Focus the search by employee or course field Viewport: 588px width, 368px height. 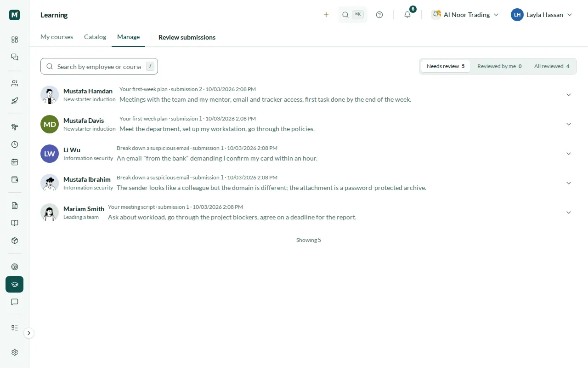[x=99, y=66]
